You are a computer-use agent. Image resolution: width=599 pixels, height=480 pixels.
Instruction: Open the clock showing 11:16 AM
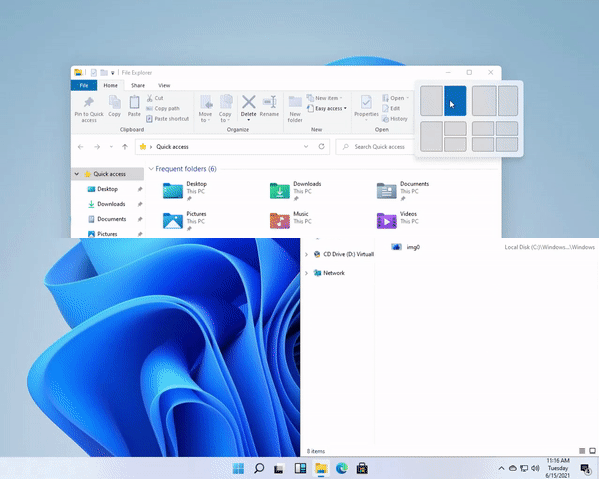pos(558,468)
